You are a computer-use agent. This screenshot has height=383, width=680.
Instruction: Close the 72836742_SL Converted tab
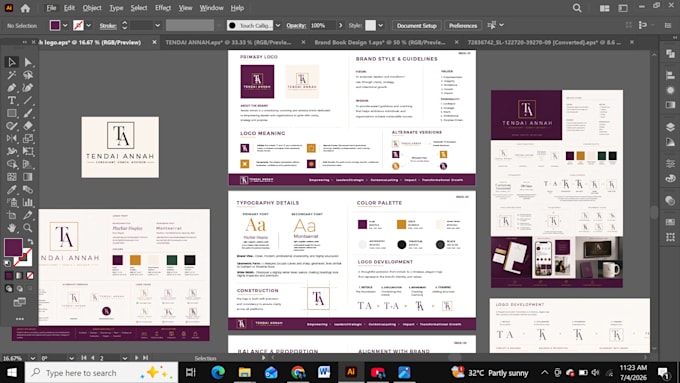tap(632, 43)
